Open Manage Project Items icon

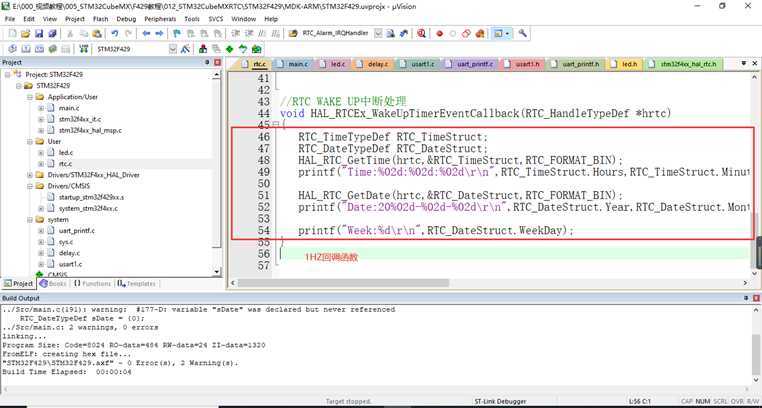coord(203,49)
